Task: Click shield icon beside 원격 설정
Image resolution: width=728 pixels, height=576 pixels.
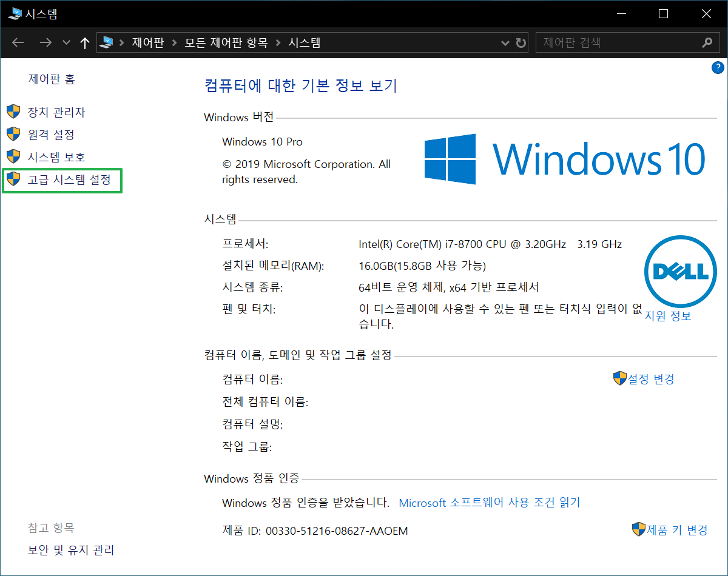Action: click(13, 134)
